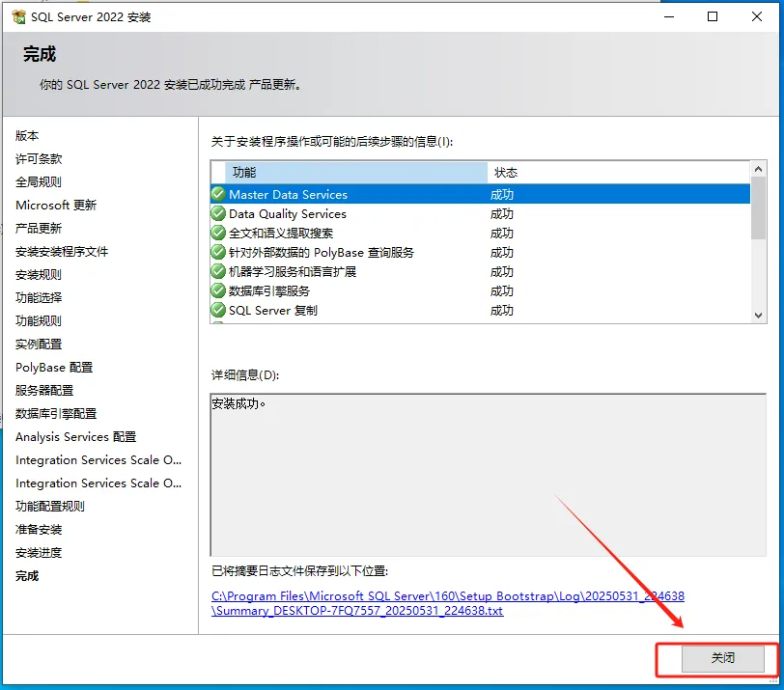The image size is (784, 690).
Task: Click the 功能选择 step in the sidebar
Action: pos(39,298)
